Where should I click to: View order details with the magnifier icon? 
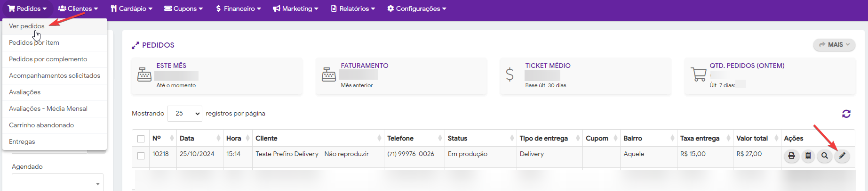(825, 156)
